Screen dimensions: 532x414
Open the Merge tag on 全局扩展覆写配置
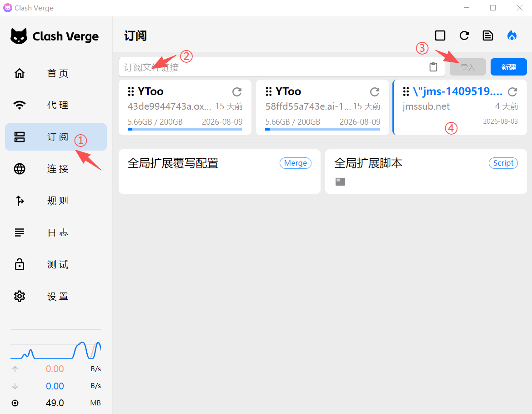coord(296,163)
